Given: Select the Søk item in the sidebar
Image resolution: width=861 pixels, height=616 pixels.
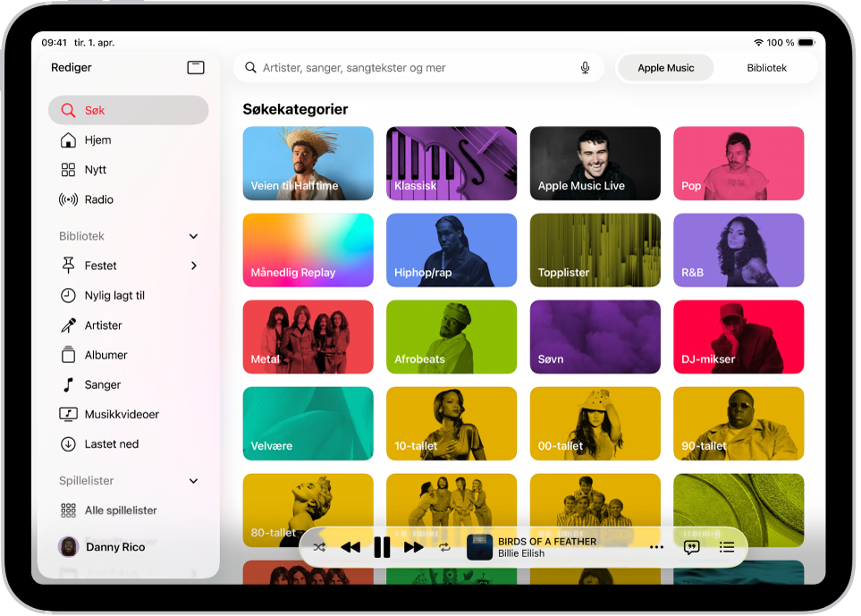Looking at the screenshot, I should 129,110.
